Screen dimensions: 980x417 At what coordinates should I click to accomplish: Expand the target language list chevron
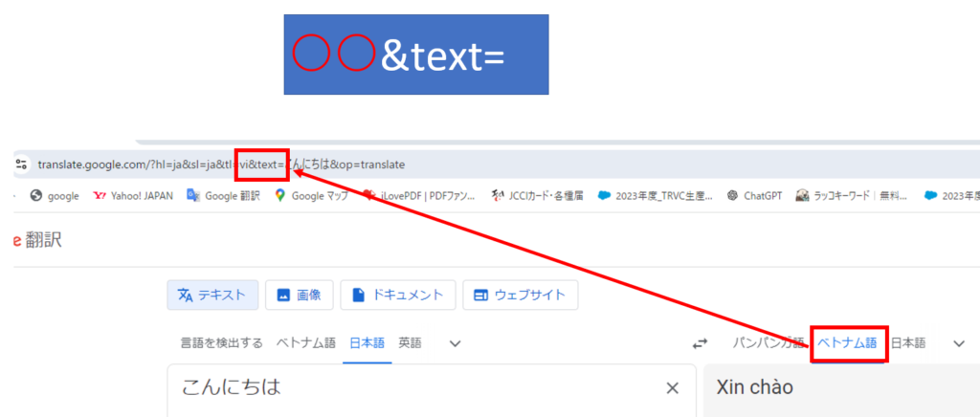958,343
